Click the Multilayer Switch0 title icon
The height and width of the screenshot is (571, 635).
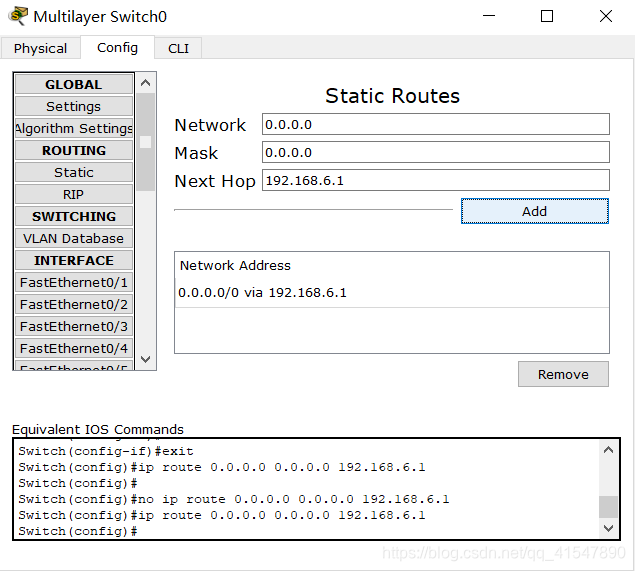(x=18, y=16)
